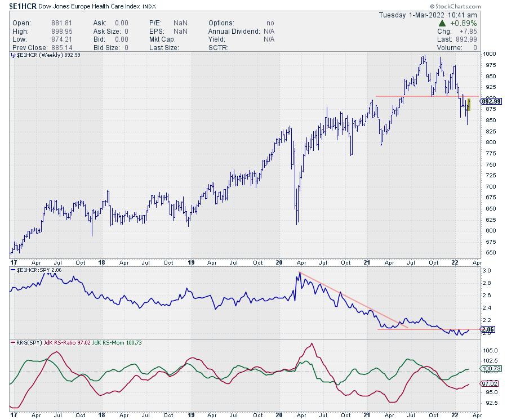Click the green 100.73 RS-Mom value tag
This screenshot has height=420, width=507.
(x=490, y=369)
